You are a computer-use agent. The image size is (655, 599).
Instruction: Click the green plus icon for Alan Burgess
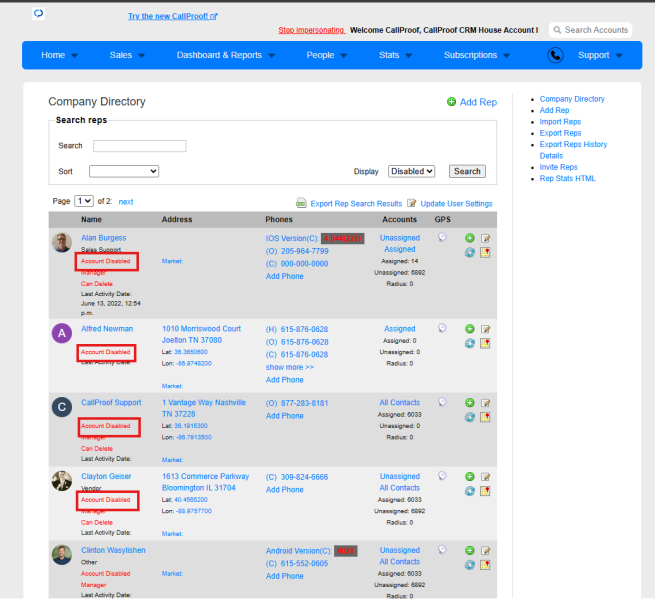point(470,238)
